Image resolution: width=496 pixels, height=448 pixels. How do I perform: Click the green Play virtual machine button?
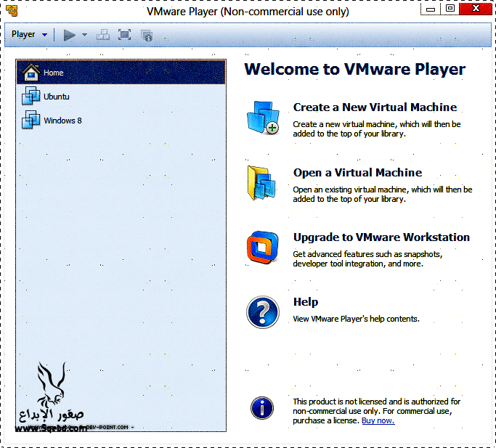pos(70,35)
